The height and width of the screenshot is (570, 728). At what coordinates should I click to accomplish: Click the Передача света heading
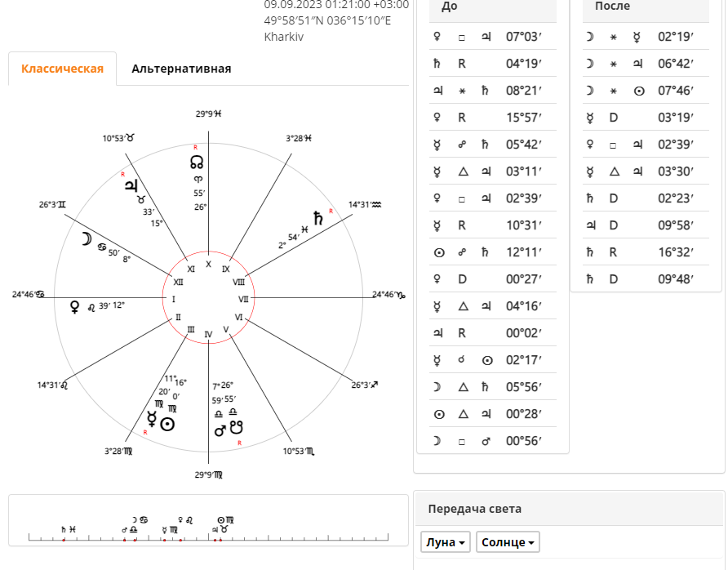(474, 509)
